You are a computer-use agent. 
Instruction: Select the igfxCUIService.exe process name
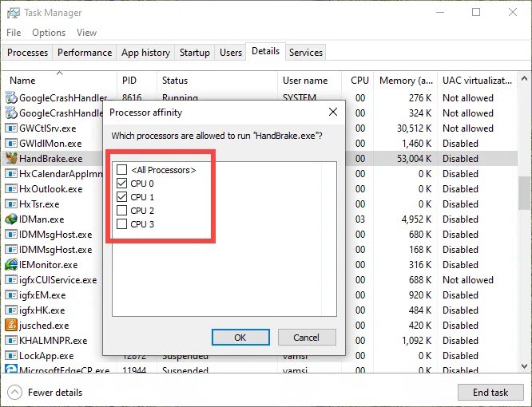point(58,280)
